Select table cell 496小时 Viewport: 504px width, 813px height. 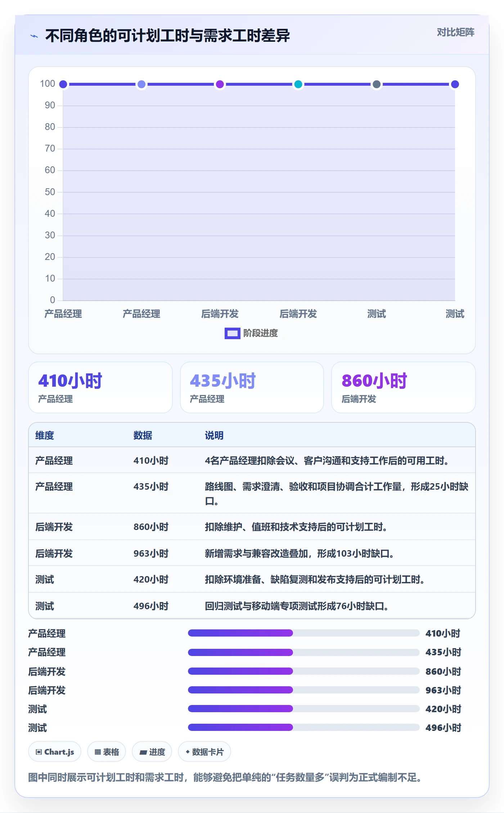pyautogui.click(x=151, y=606)
